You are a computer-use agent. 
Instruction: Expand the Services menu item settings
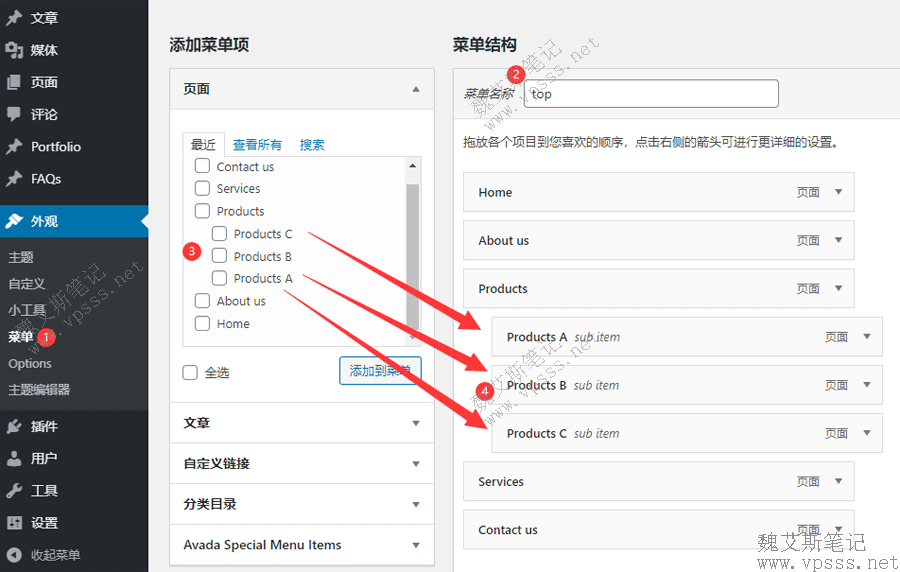coord(839,481)
